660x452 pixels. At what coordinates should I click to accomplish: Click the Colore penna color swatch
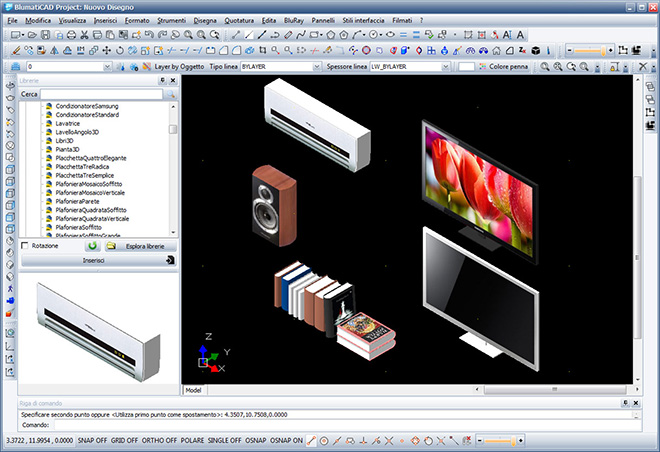click(467, 66)
